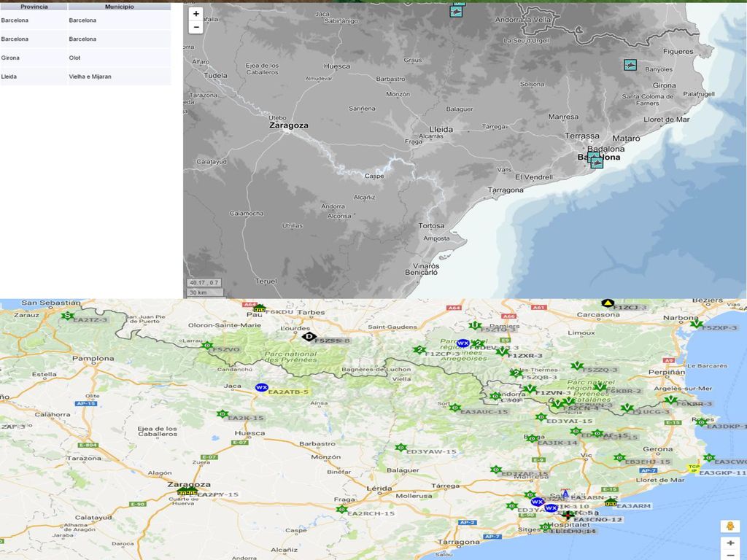
Task: Select the F1ZCP-3 star station icon
Action: (x=419, y=350)
